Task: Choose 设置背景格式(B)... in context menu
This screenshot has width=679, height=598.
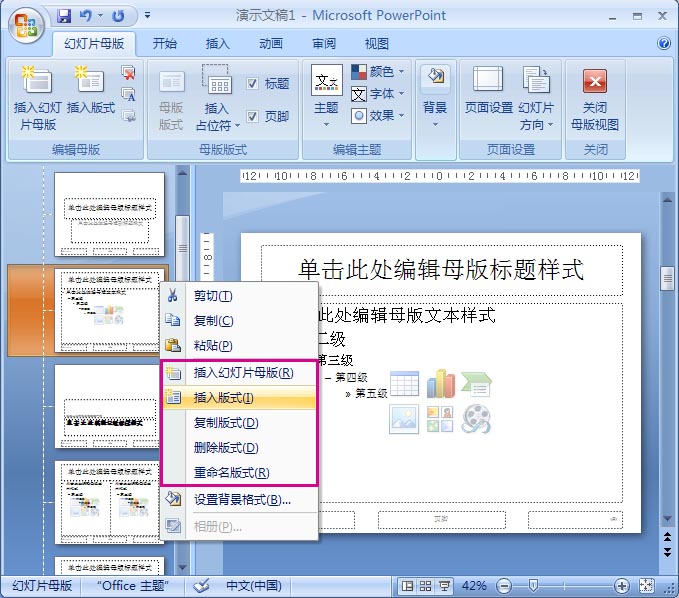Action: [239, 500]
